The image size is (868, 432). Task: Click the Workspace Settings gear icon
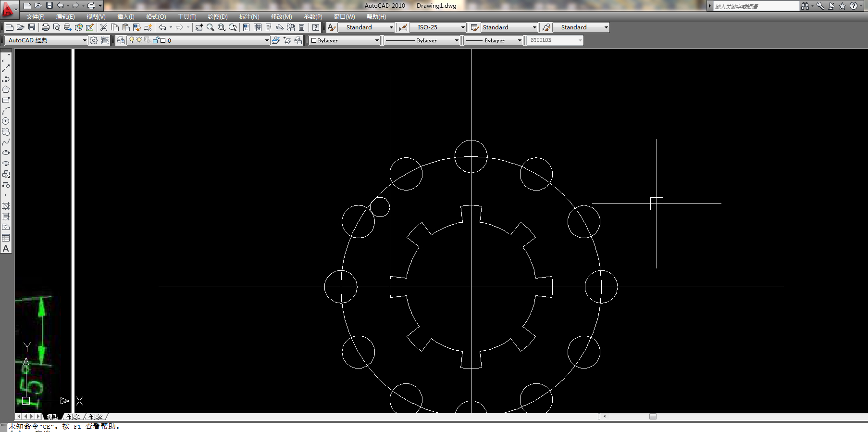94,40
